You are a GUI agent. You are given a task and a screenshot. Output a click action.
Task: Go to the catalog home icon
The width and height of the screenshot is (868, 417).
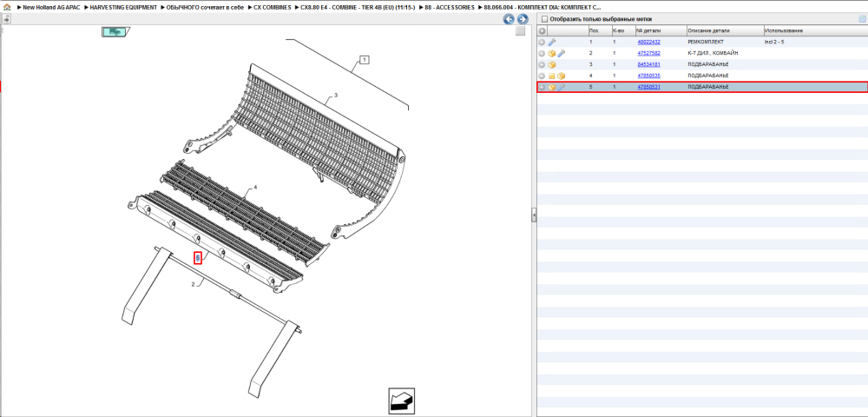click(x=6, y=8)
